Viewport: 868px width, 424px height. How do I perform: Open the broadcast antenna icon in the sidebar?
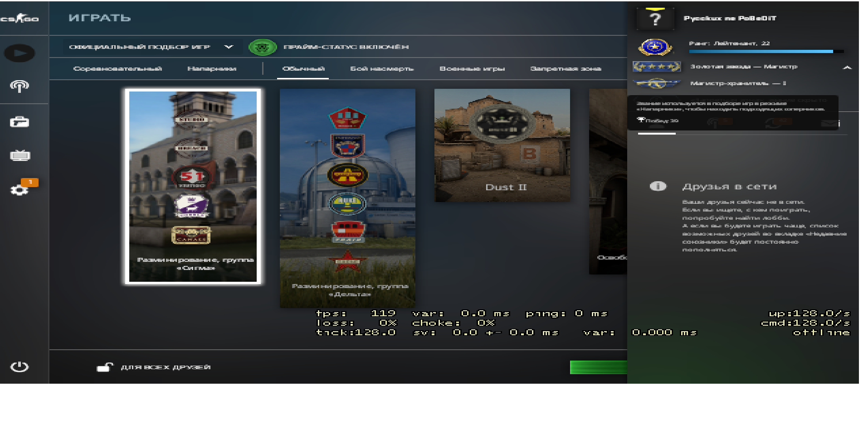click(x=20, y=86)
